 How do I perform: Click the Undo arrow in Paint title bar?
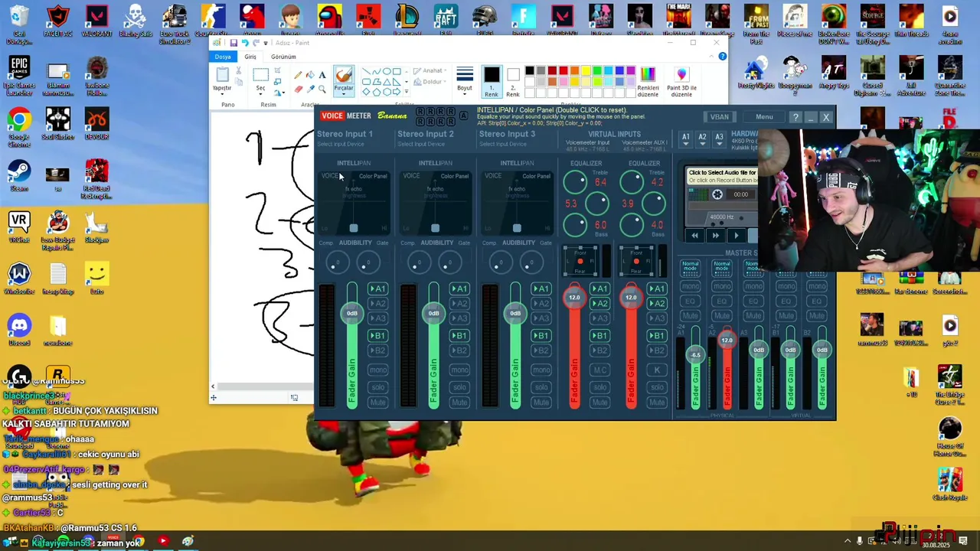245,43
